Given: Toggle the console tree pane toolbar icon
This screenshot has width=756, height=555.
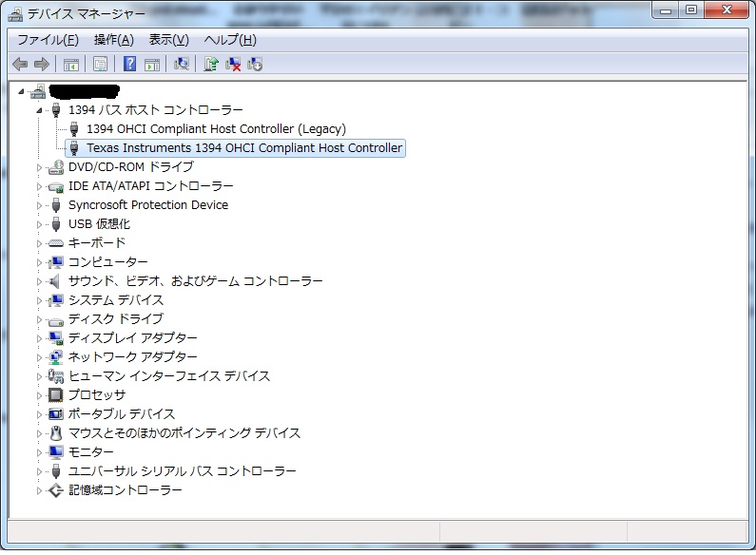Looking at the screenshot, I should [71, 64].
